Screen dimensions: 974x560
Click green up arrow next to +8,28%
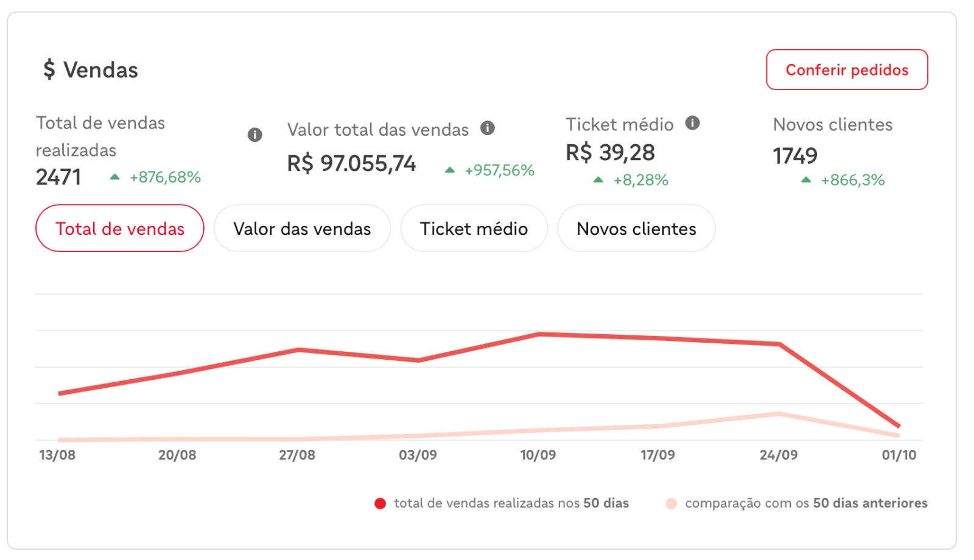[x=598, y=180]
